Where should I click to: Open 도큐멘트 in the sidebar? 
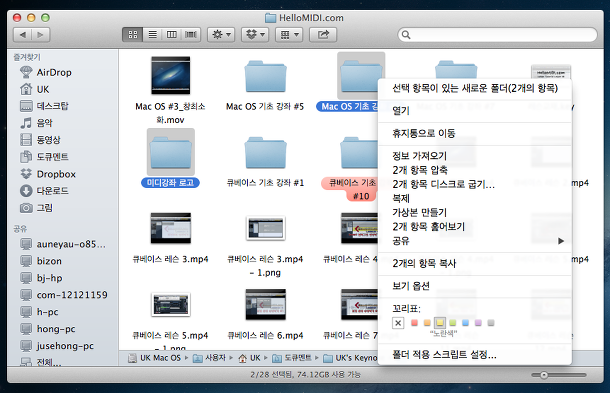coord(44,156)
